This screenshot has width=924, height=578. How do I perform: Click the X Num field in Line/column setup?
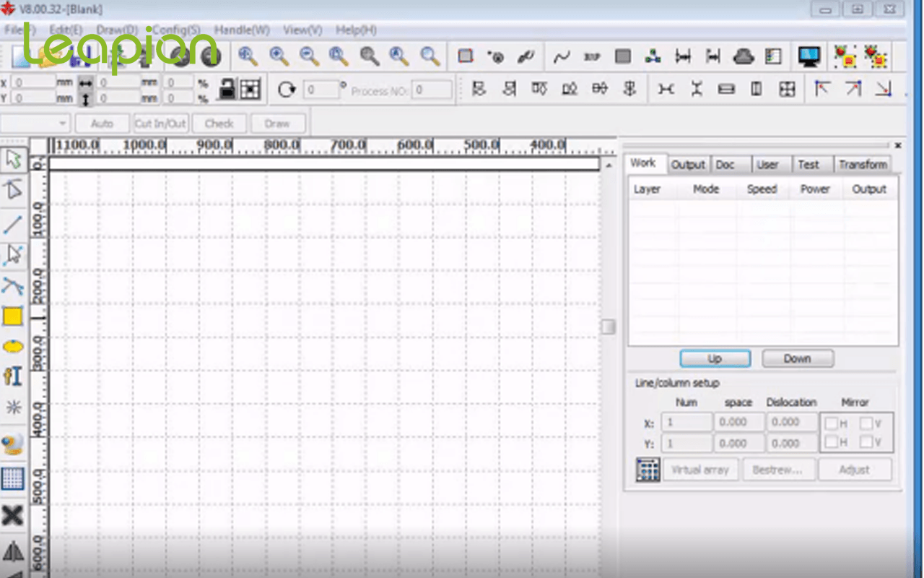click(x=687, y=423)
